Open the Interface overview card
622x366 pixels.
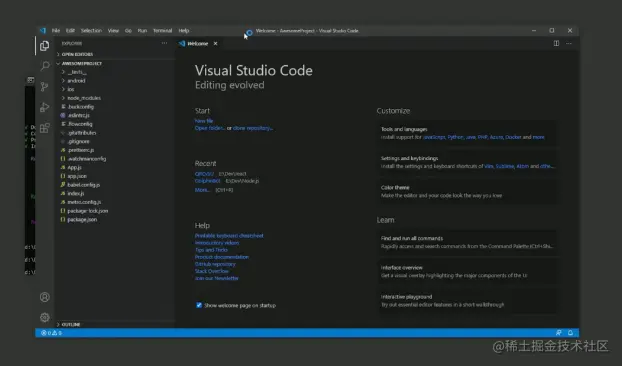click(467, 272)
